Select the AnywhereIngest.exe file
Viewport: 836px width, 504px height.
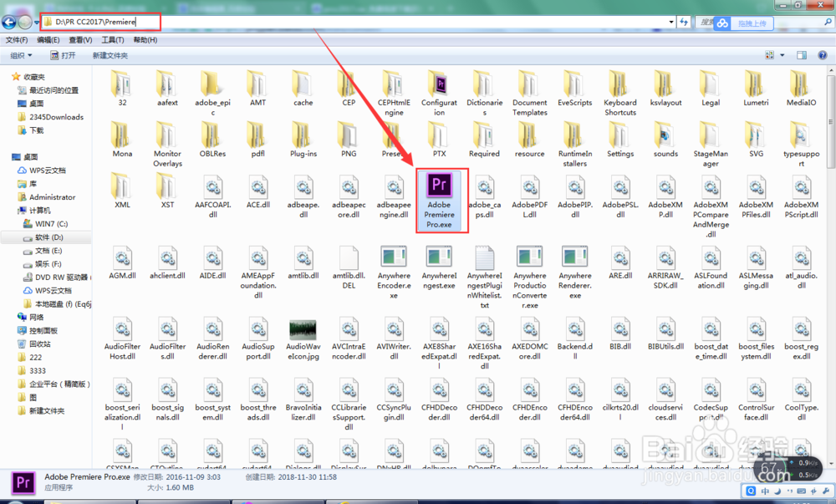[440, 267]
